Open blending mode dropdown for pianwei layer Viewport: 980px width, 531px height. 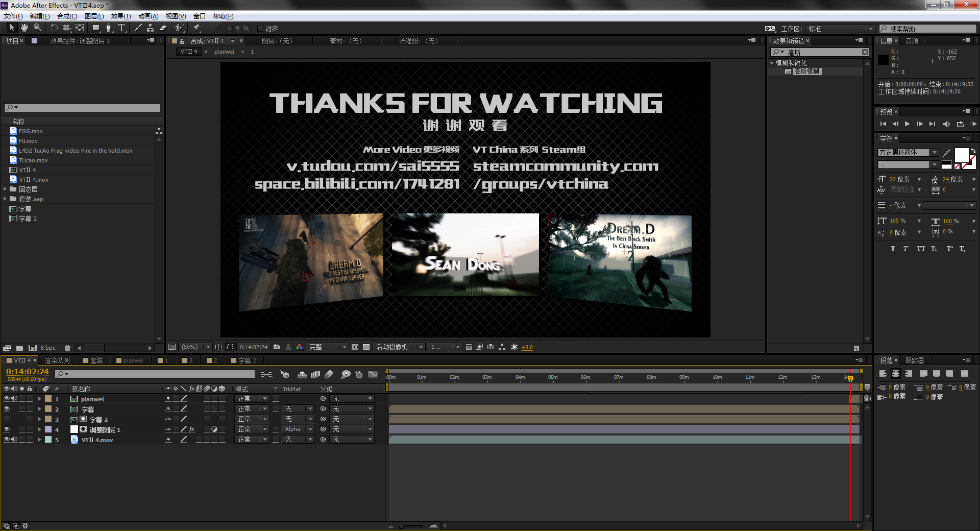click(252, 399)
